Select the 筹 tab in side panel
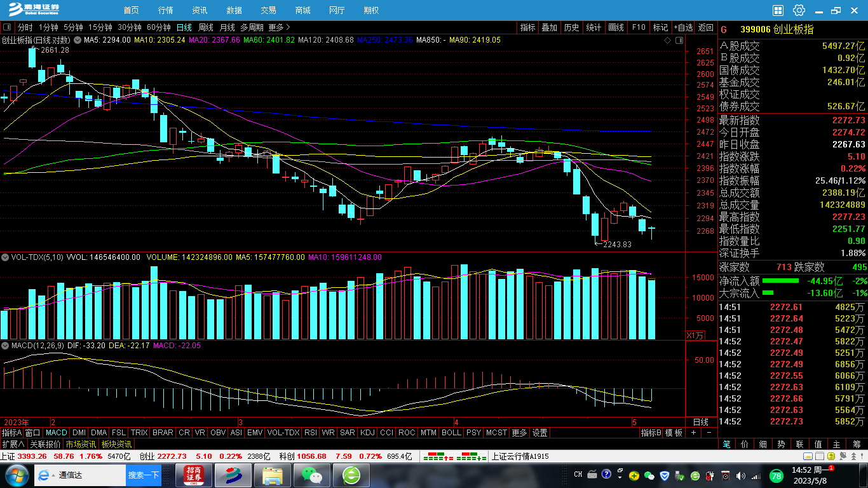The width and height of the screenshot is (868, 488). (x=855, y=444)
